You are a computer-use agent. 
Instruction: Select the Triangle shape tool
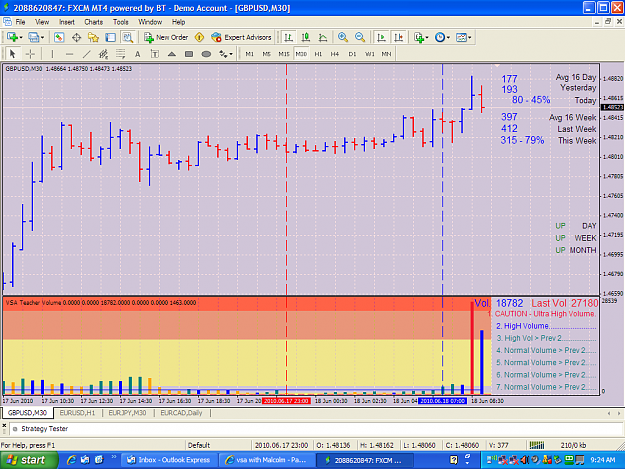click(x=172, y=54)
